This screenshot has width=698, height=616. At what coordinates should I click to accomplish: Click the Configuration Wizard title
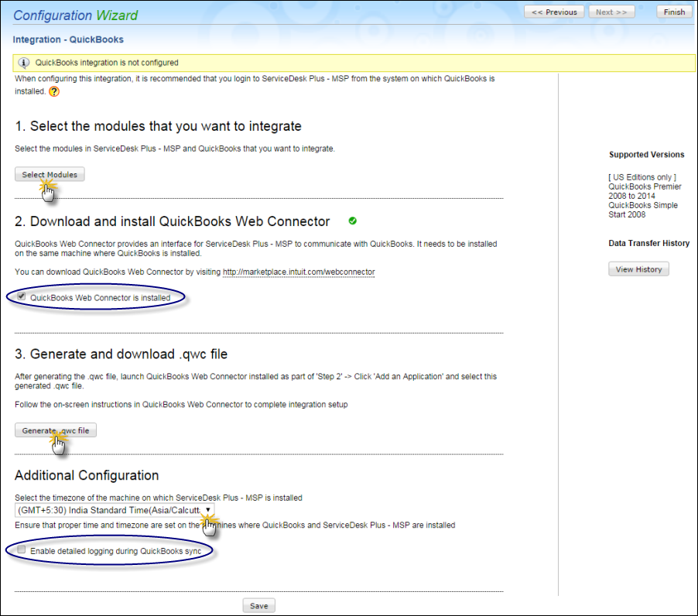(x=75, y=15)
